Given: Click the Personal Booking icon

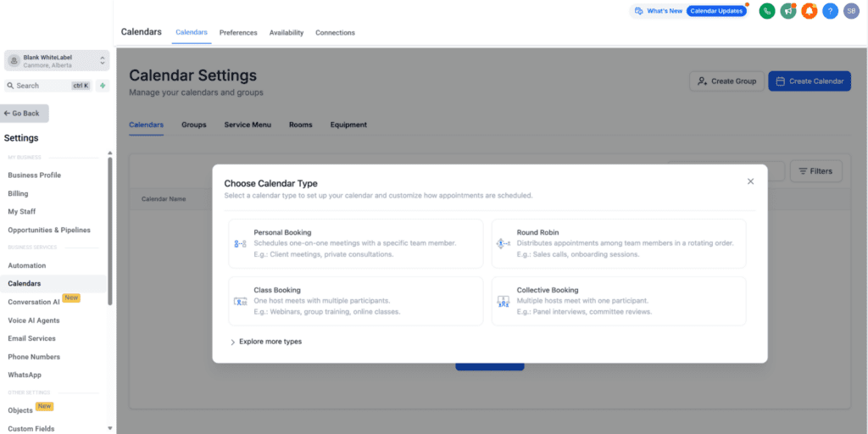Looking at the screenshot, I should (240, 243).
